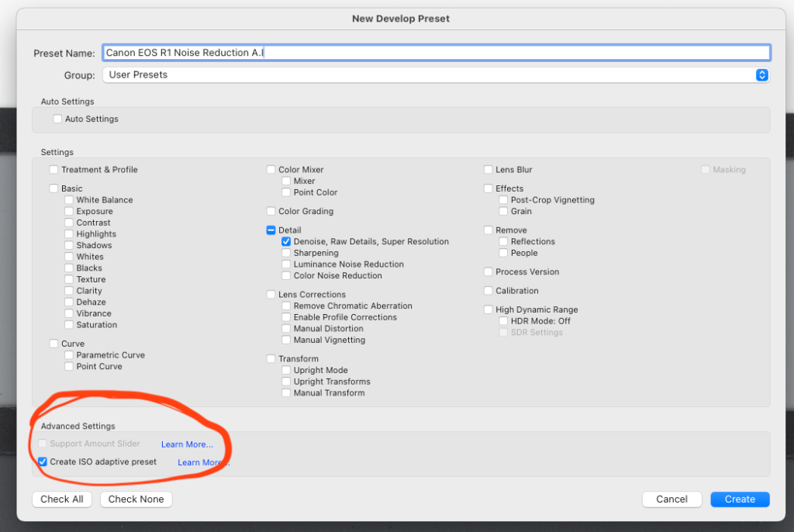
Task: Click the Cancel button
Action: (x=671, y=499)
